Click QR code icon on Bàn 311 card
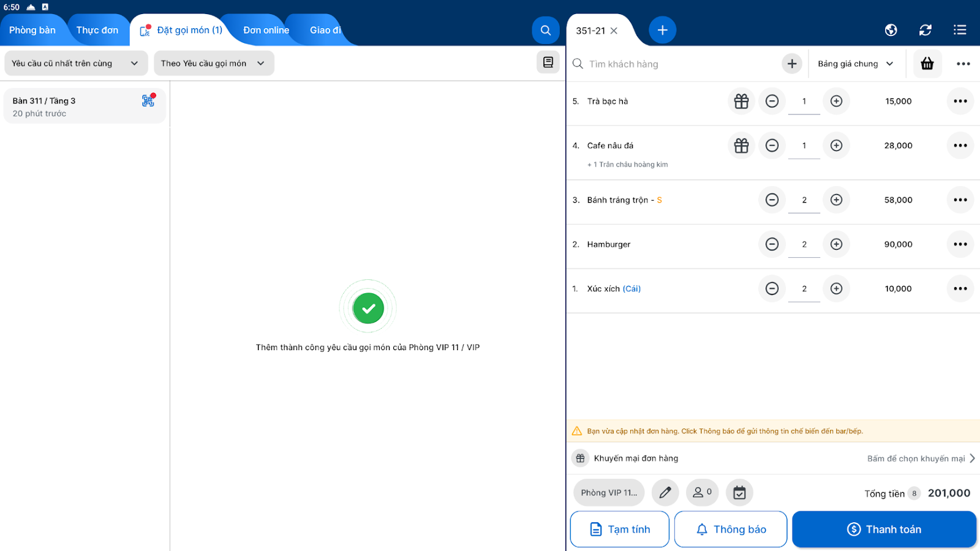 (148, 100)
